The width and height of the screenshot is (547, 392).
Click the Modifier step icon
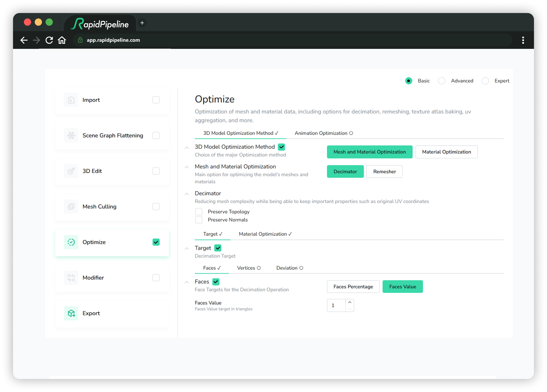(x=71, y=278)
